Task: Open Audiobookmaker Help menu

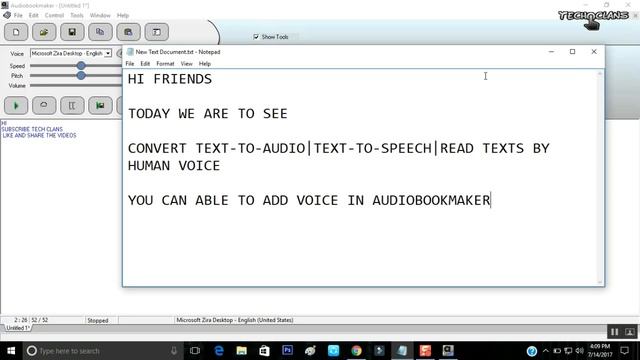Action: click(123, 15)
